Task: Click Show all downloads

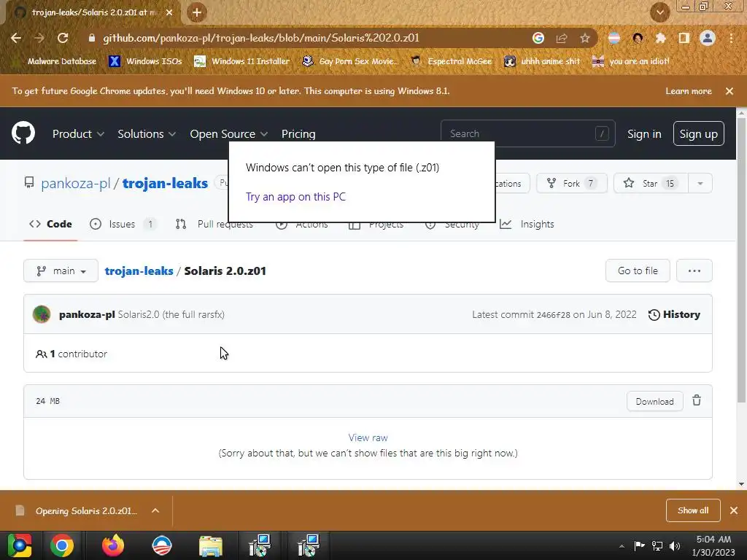Action: (x=693, y=510)
